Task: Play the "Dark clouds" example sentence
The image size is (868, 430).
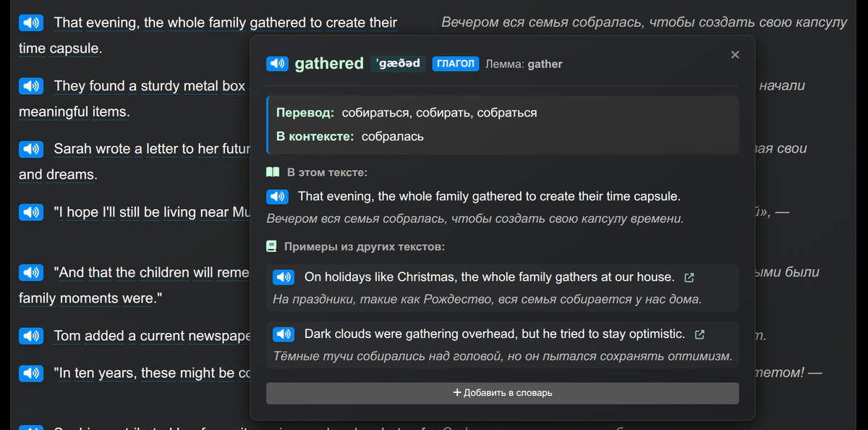Action: [x=284, y=334]
